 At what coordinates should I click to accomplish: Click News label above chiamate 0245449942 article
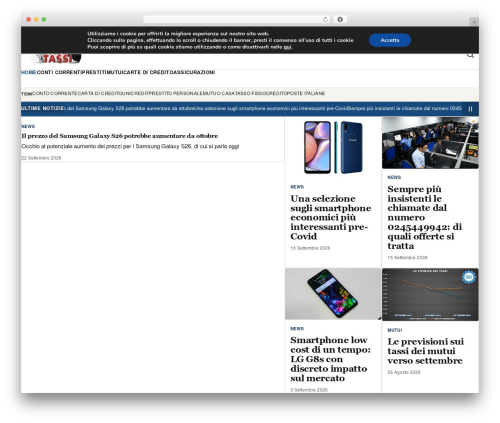click(394, 177)
